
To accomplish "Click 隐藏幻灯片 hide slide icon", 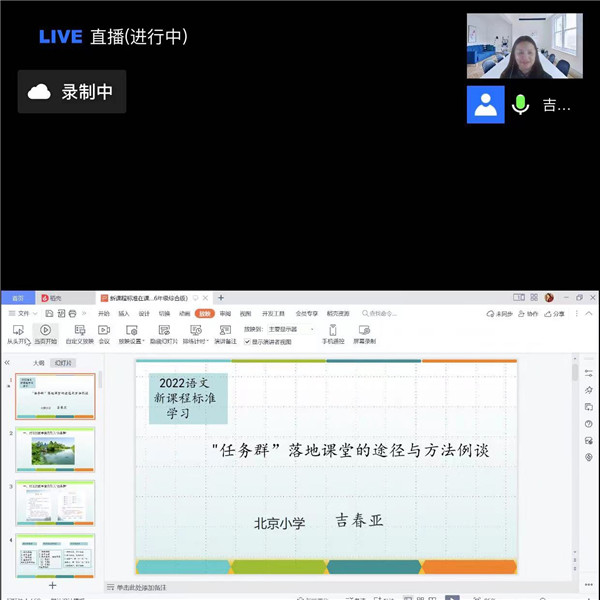I will pos(164,330).
